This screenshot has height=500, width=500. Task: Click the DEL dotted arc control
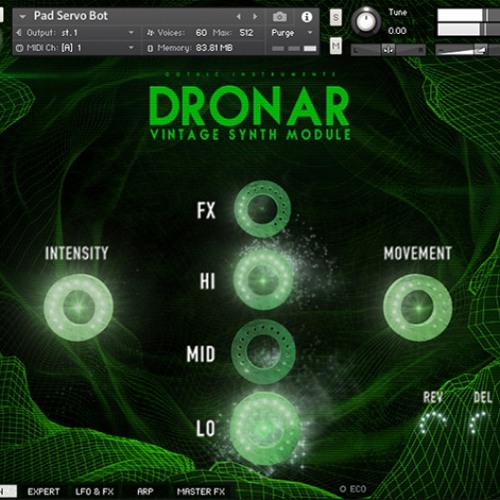[x=479, y=423]
